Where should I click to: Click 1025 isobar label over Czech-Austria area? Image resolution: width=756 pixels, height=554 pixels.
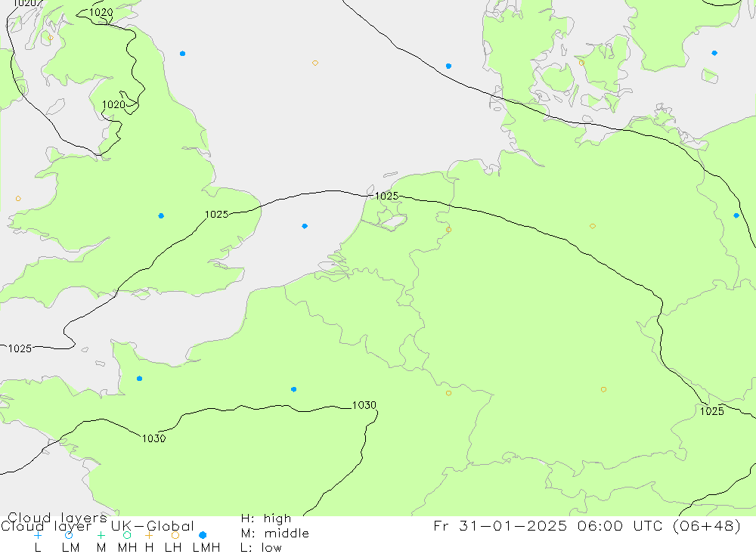(x=711, y=411)
